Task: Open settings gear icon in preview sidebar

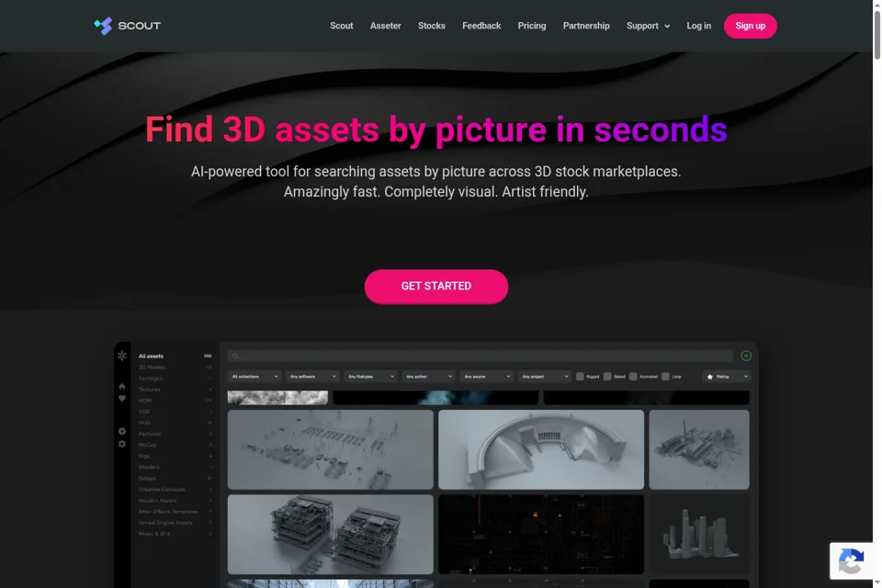Action: (x=122, y=444)
